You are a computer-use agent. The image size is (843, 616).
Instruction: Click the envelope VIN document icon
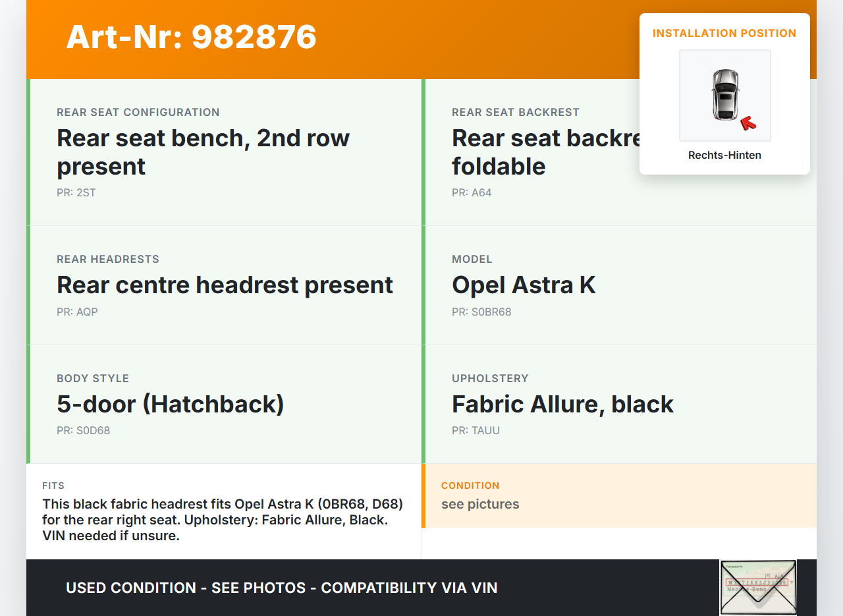point(758,586)
